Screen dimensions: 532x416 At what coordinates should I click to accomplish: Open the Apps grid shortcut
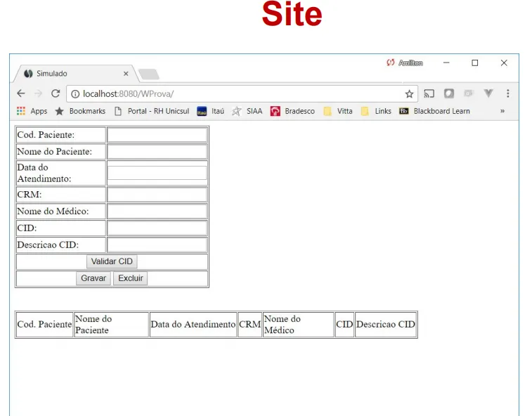tap(32, 111)
